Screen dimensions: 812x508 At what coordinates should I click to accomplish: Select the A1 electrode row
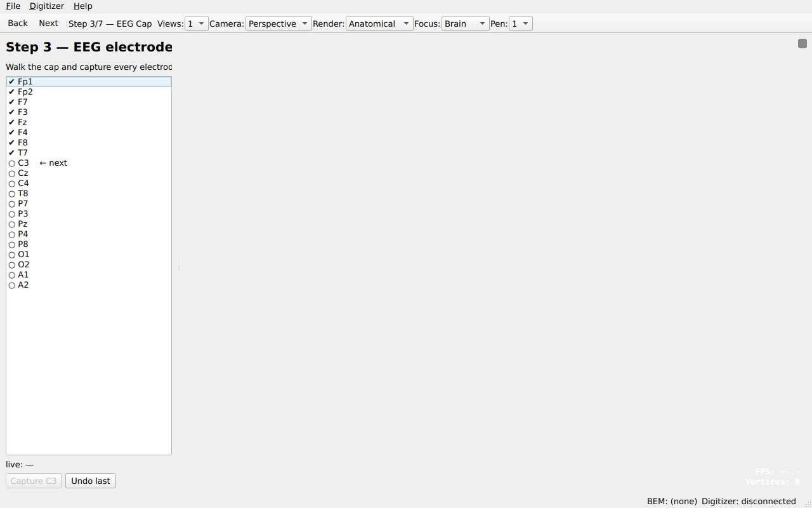[89, 275]
